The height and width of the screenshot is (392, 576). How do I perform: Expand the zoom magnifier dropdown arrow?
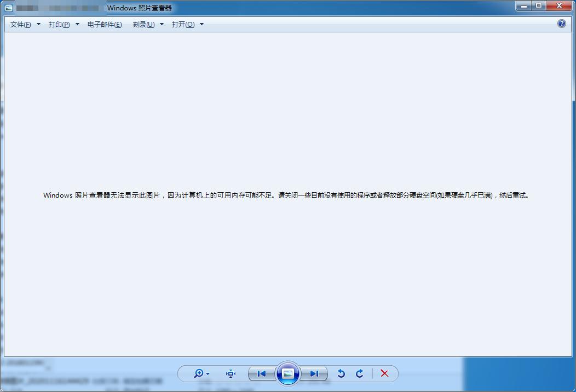tap(208, 374)
